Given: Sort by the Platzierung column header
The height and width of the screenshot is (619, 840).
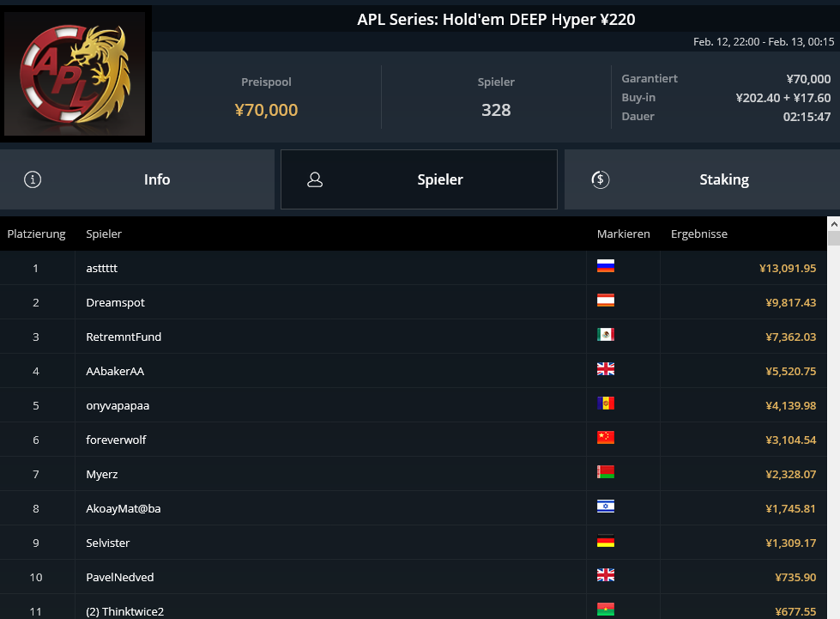Looking at the screenshot, I should tap(36, 234).
